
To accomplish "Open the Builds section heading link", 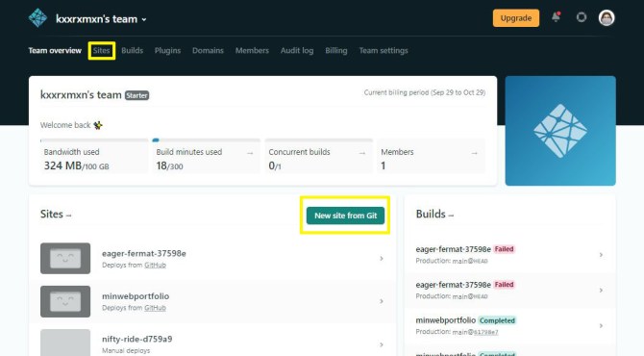I will [x=434, y=215].
